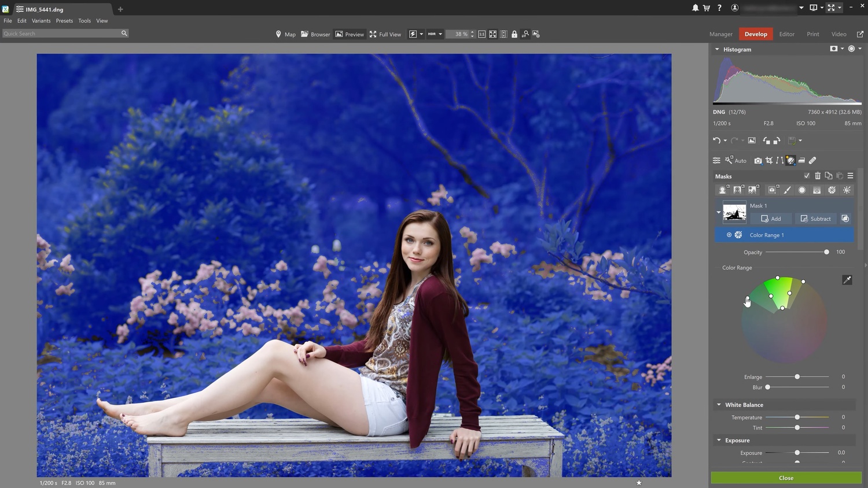Select the luminance range mask tool
868x488 pixels.
tap(847, 190)
